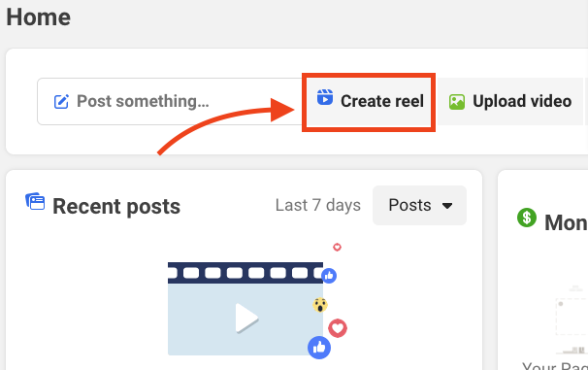Click the Posts dropdown caret arrow

[447, 206]
